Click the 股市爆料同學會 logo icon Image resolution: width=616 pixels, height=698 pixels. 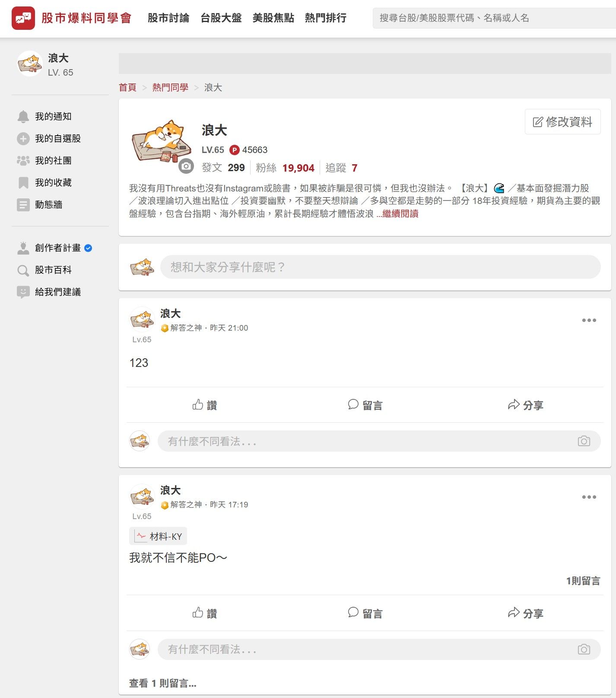[23, 18]
